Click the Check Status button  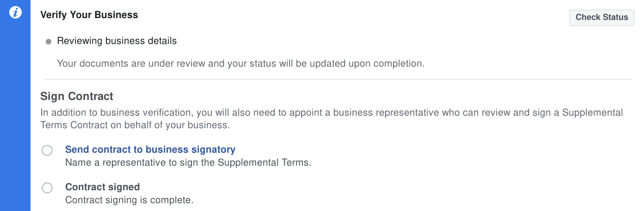pos(601,18)
